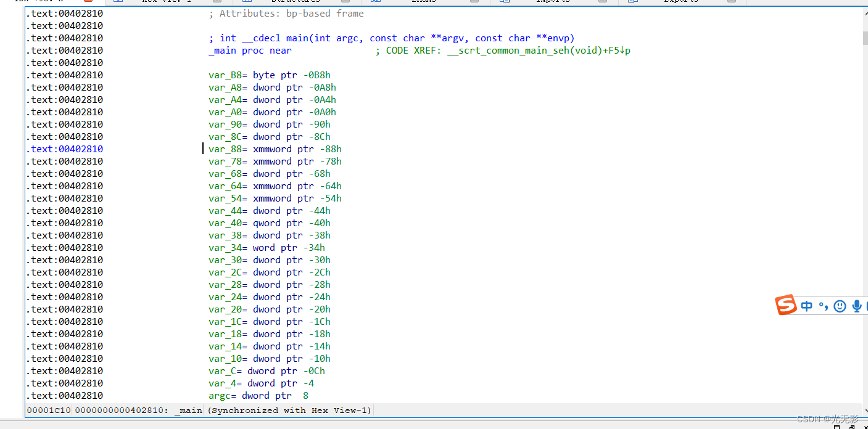This screenshot has height=429, width=868.
Task: Click the 'word ptr -34h' operand
Action: point(289,248)
